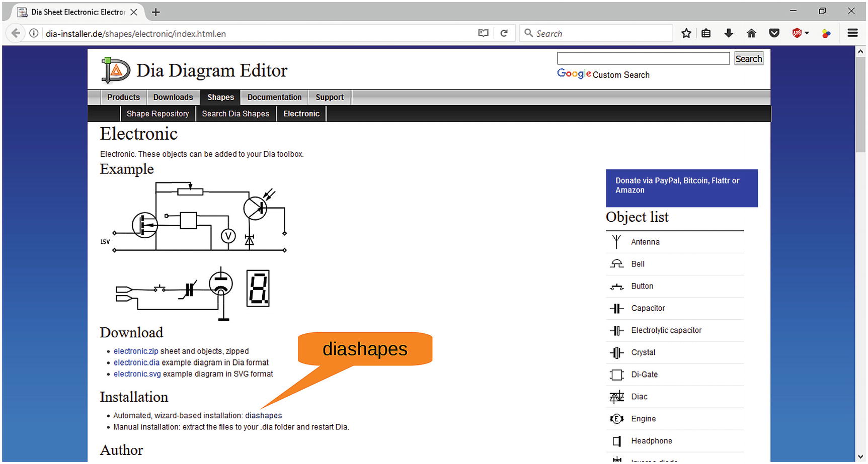Reload the page with the refresh icon

coord(504,33)
